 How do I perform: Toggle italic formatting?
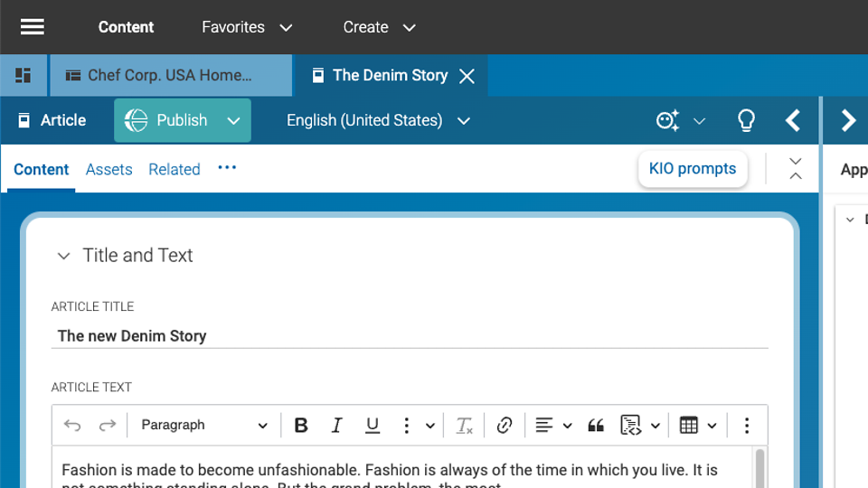point(336,425)
